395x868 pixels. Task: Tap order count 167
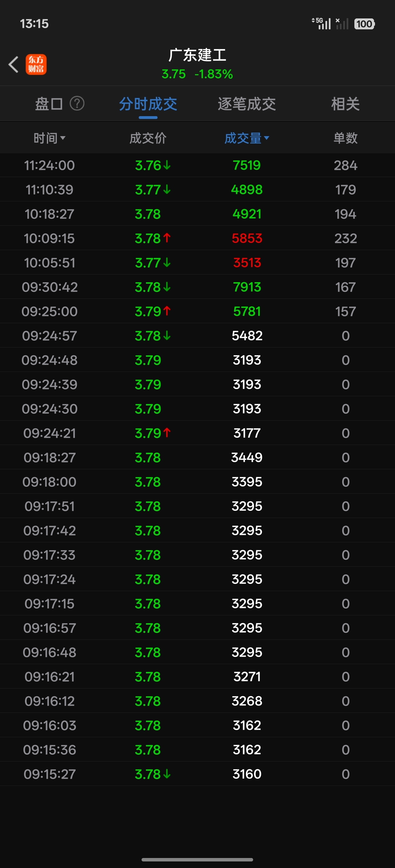(345, 287)
